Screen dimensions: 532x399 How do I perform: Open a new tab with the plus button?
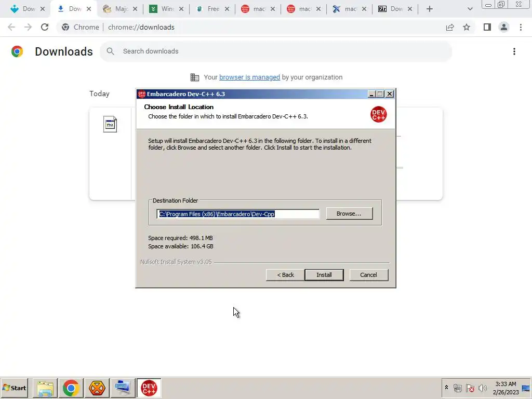coord(430,9)
